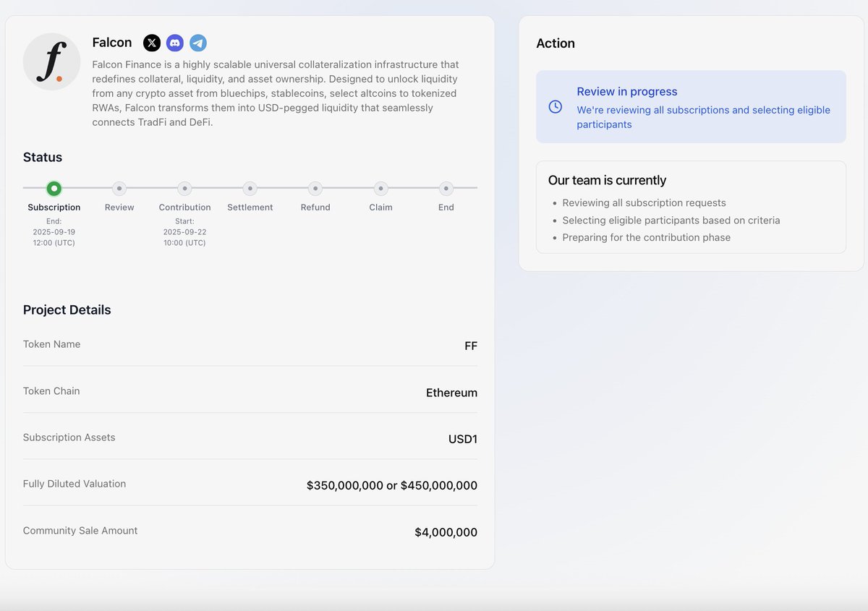868x611 pixels.
Task: Open Falcon's Telegram channel icon
Action: click(198, 43)
